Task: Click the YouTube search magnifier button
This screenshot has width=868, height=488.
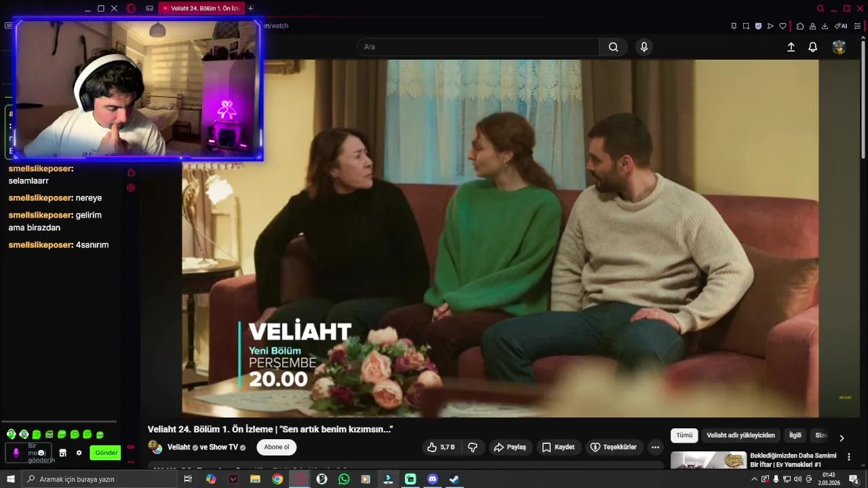Action: click(x=613, y=47)
